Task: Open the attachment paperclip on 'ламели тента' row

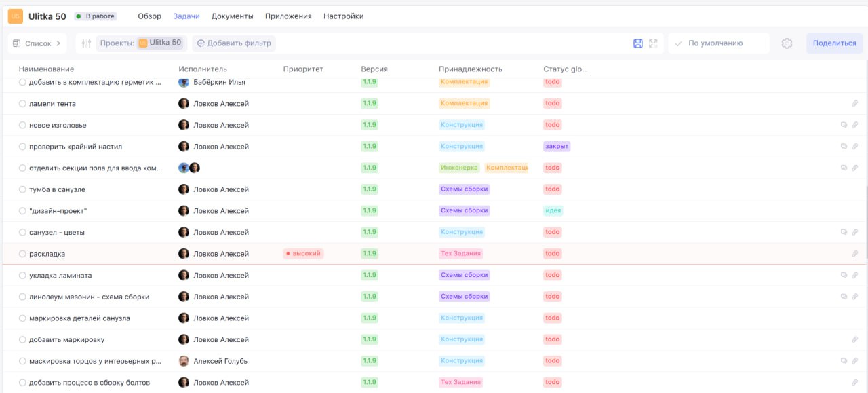Action: [855, 104]
